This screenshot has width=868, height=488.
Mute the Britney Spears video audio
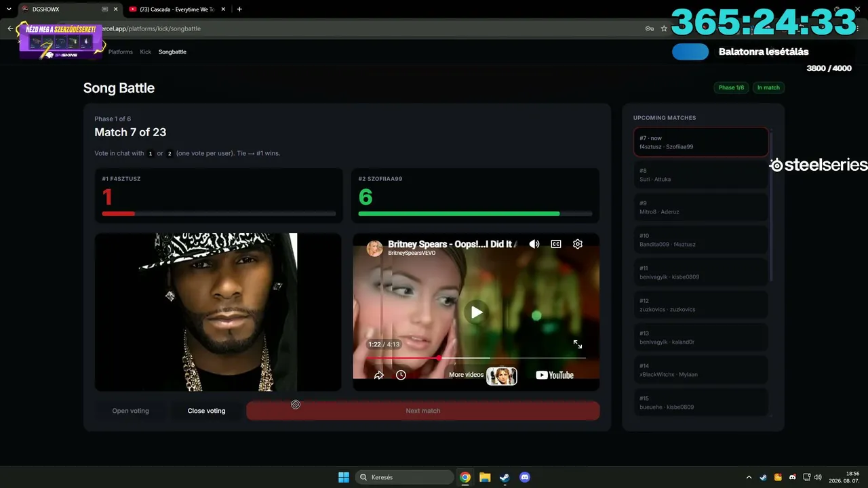pos(534,244)
